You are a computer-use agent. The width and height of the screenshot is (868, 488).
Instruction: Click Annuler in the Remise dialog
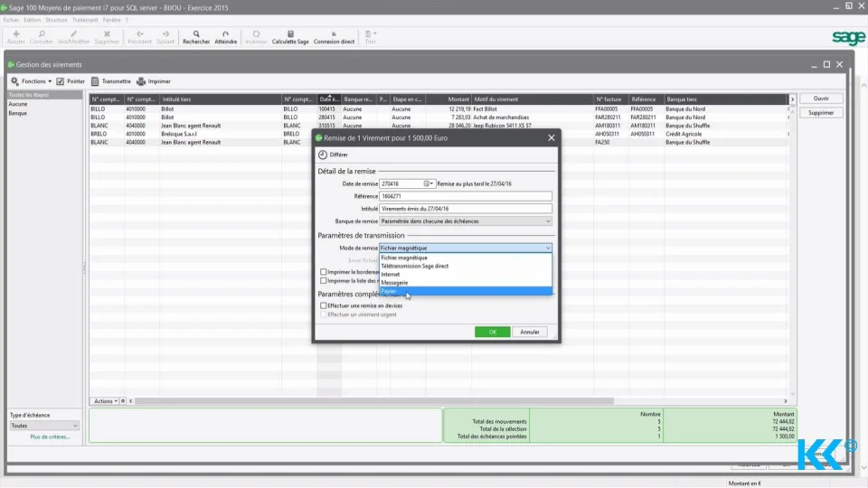pyautogui.click(x=530, y=332)
